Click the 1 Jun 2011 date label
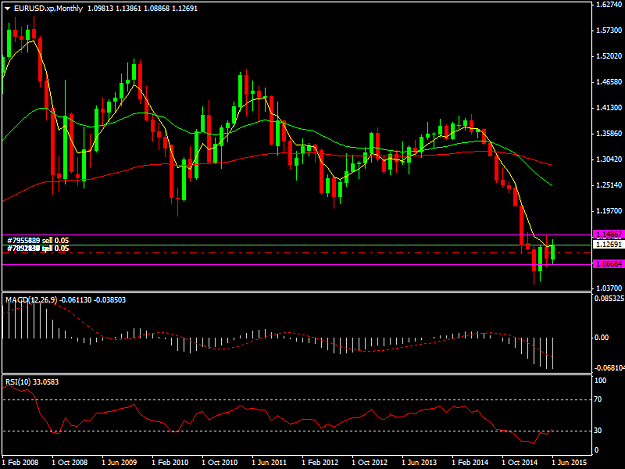625x469 pixels. pos(269,462)
